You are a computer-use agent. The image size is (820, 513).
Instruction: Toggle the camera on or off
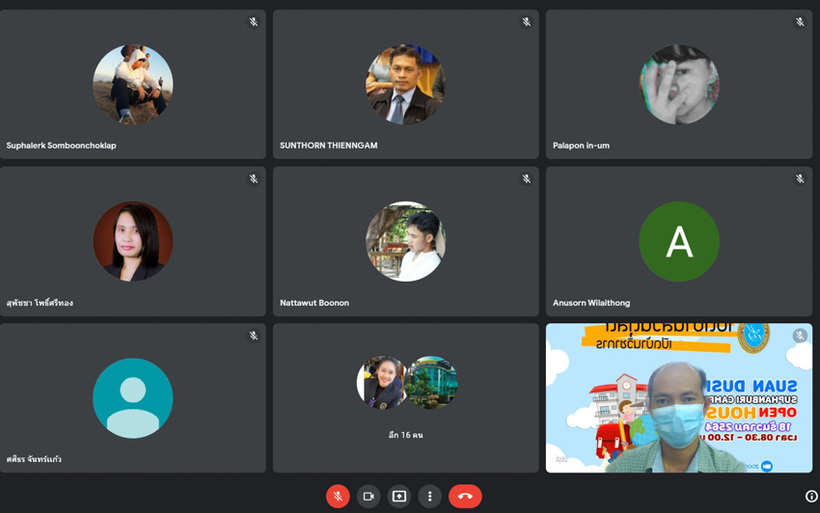368,496
